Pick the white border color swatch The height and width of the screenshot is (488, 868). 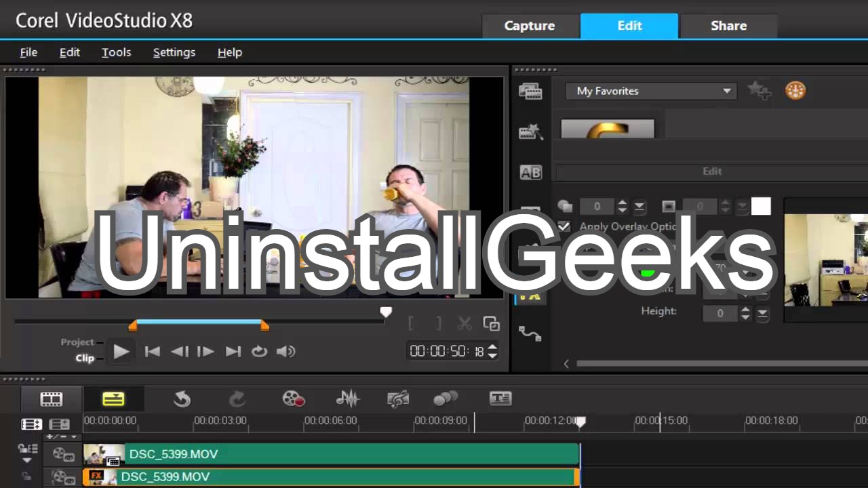(x=761, y=206)
